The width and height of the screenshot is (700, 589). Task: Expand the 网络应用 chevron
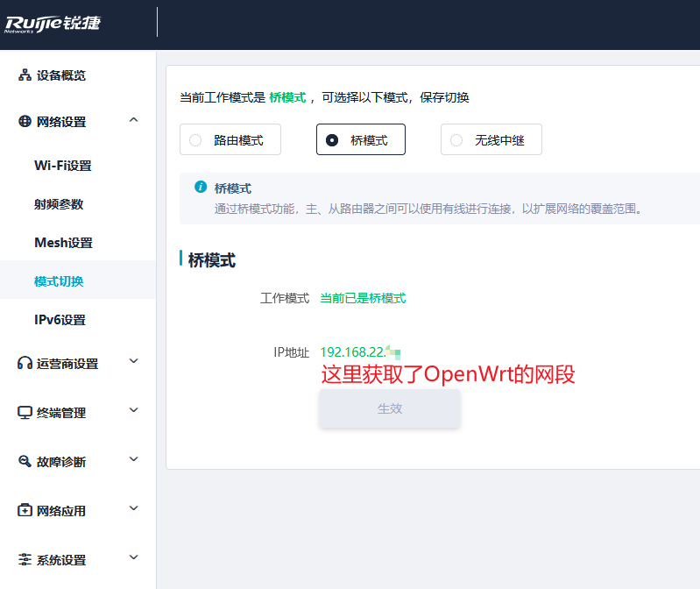[x=133, y=508]
